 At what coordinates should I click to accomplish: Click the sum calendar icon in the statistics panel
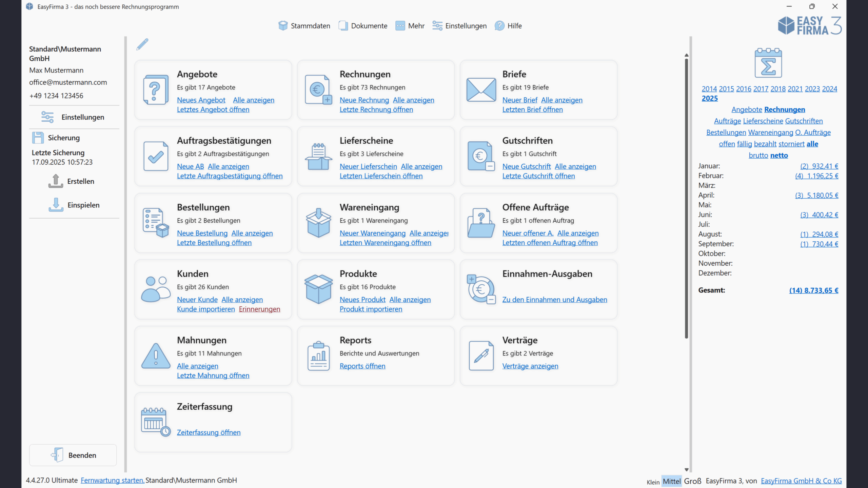tap(768, 63)
